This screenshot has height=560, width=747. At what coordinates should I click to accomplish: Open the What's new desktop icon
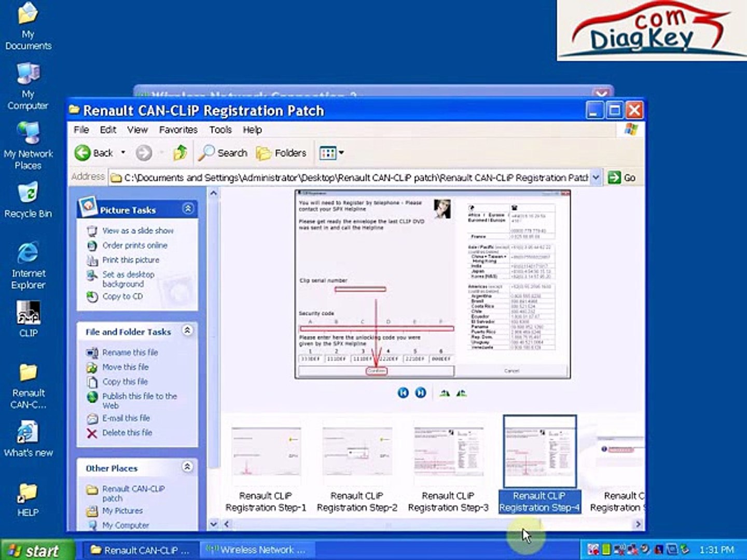pyautogui.click(x=28, y=439)
